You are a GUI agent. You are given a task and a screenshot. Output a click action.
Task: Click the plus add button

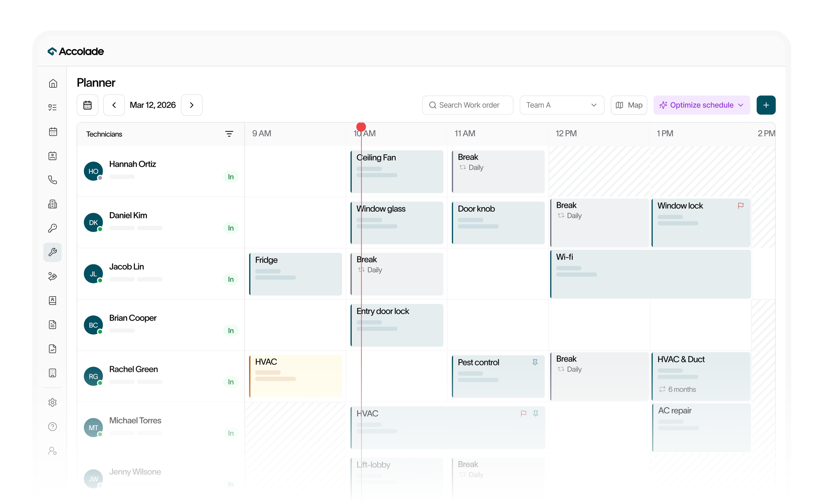coord(766,105)
